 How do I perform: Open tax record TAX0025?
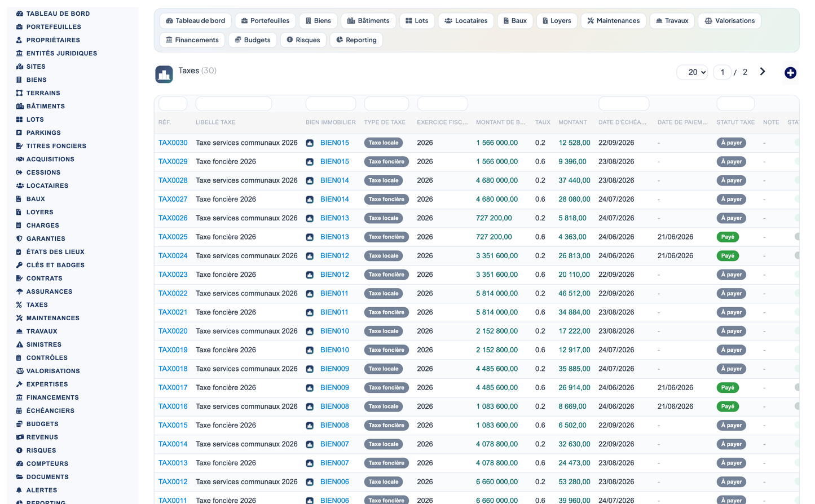(173, 237)
